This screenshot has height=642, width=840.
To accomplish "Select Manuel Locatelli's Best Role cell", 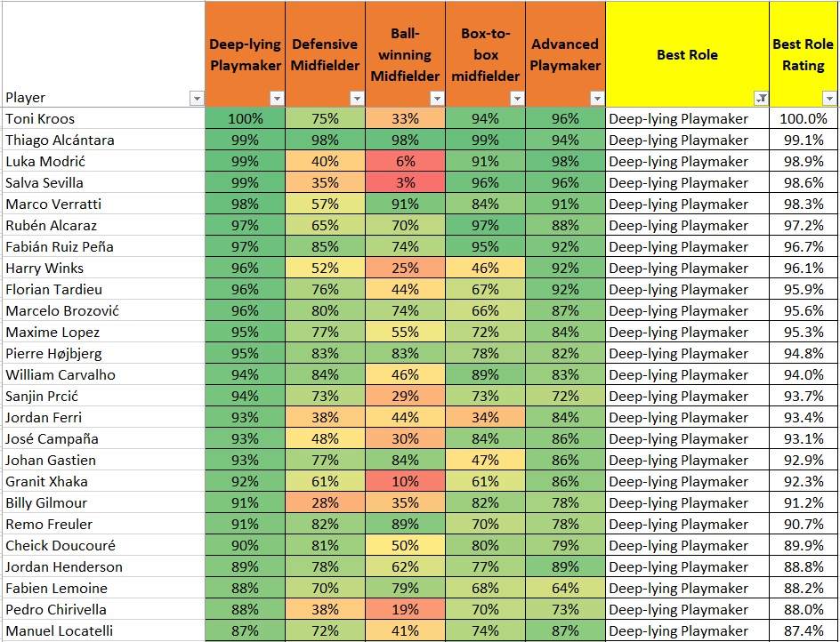I will coord(687,630).
